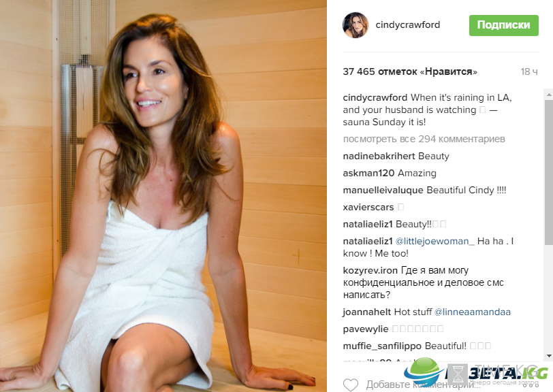Click the green Подписки button
The height and width of the screenshot is (392, 553).
coord(504,25)
